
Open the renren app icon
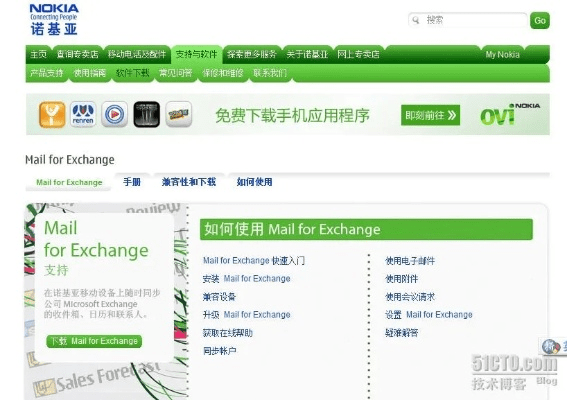click(83, 114)
